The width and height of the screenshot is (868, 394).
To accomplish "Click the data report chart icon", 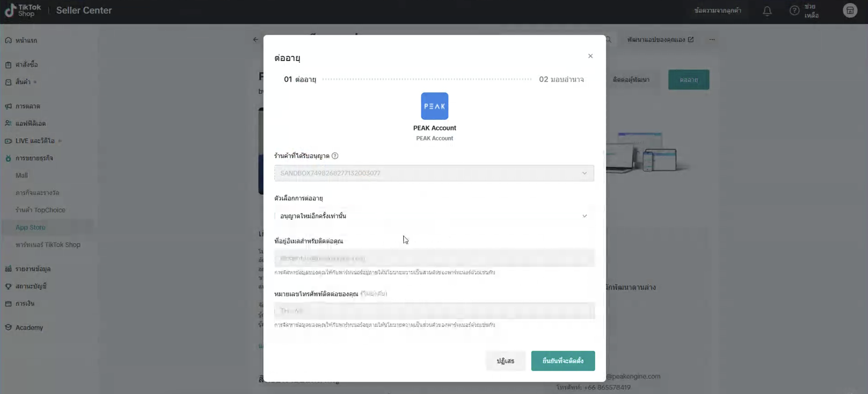I will point(8,269).
